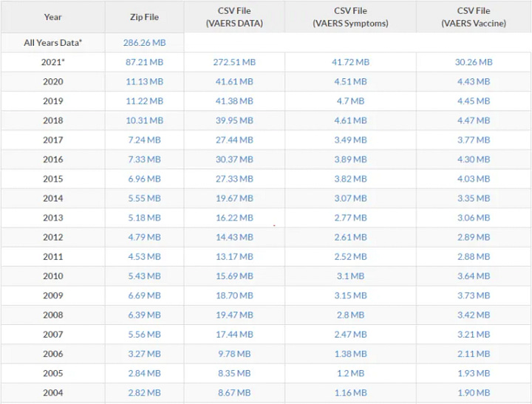Open the 2004 VAERS DATA CSV 8.67 MB
The width and height of the screenshot is (532, 404).
pos(234,393)
